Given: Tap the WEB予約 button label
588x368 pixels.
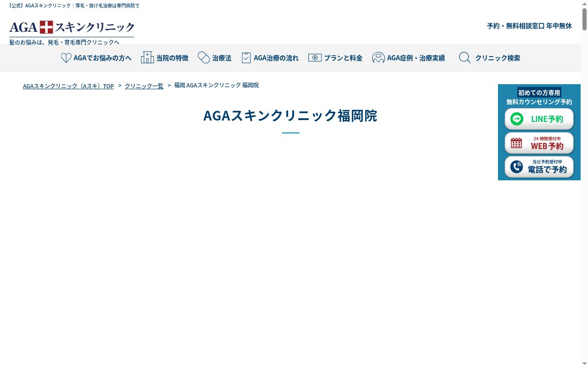Looking at the screenshot, I should (x=547, y=146).
